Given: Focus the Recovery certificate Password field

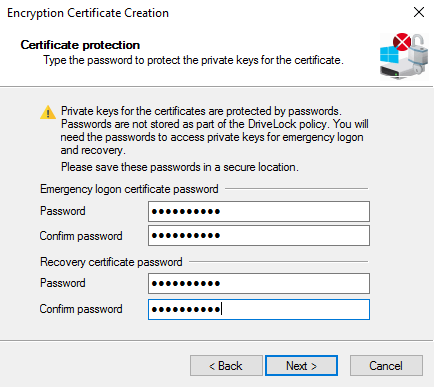Looking at the screenshot, I should coord(259,283).
